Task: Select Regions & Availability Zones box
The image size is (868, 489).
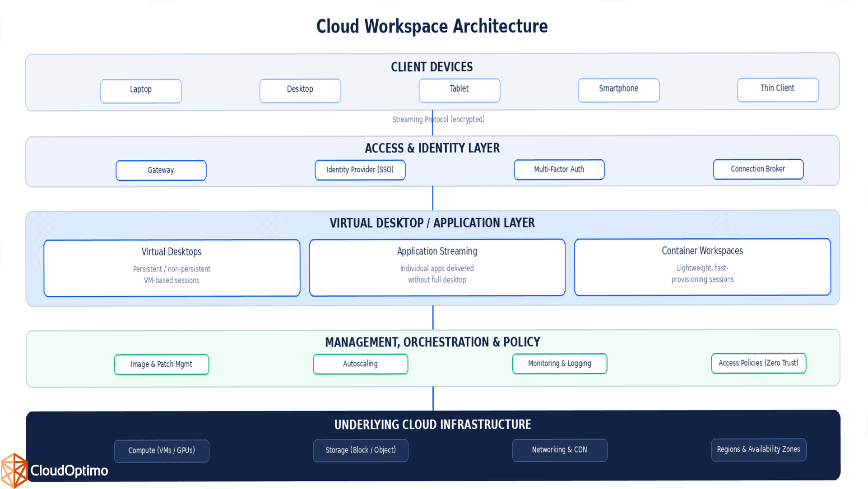Action: tap(759, 450)
